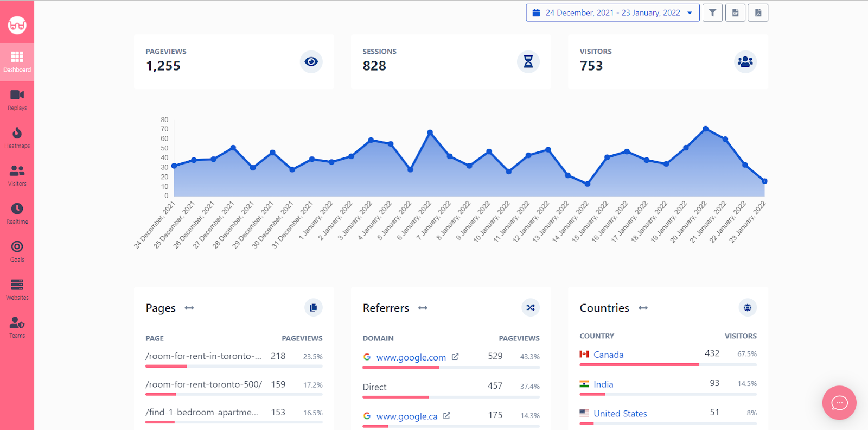
Task: Click the Countries globe icon
Action: 748,308
